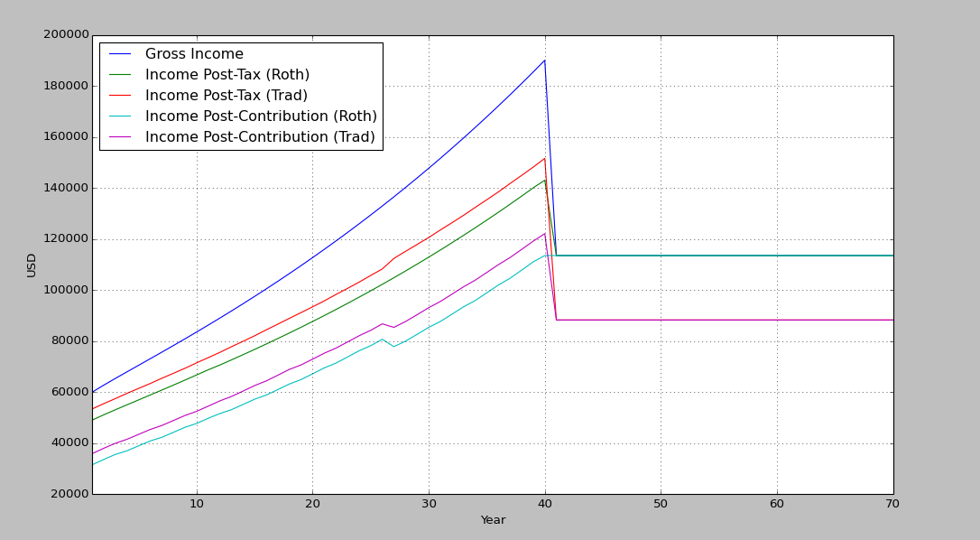Image resolution: width=980 pixels, height=540 pixels.
Task: Click the x-axis tick label 10
Action: click(x=196, y=504)
